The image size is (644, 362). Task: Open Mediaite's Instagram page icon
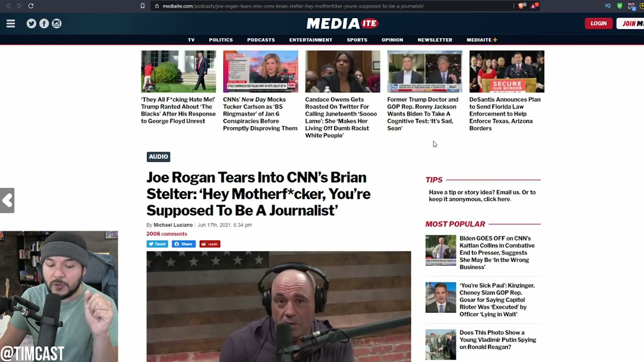coord(57,24)
